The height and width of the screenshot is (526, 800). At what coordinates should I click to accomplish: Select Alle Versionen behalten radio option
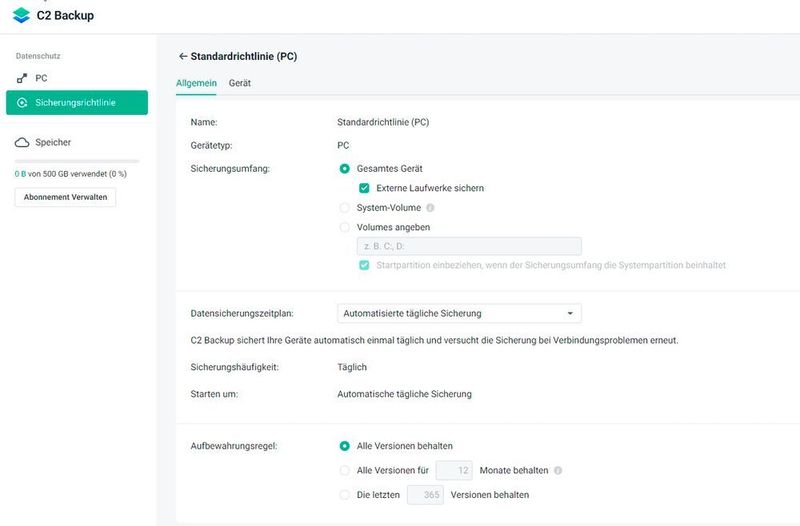point(346,446)
